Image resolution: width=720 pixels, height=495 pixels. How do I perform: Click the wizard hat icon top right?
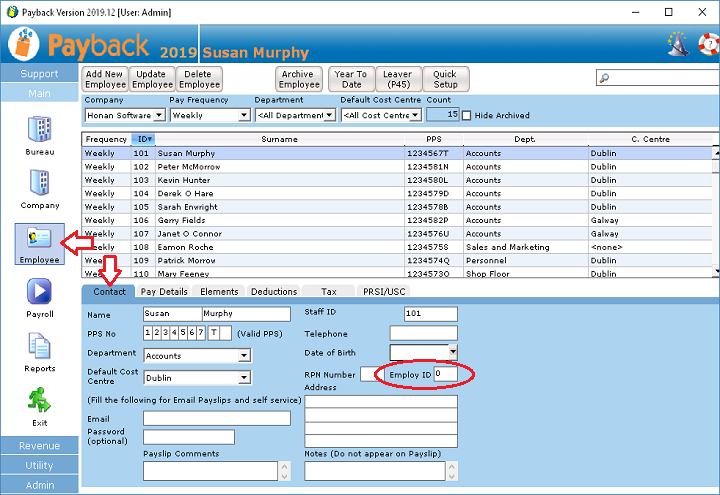tap(678, 45)
